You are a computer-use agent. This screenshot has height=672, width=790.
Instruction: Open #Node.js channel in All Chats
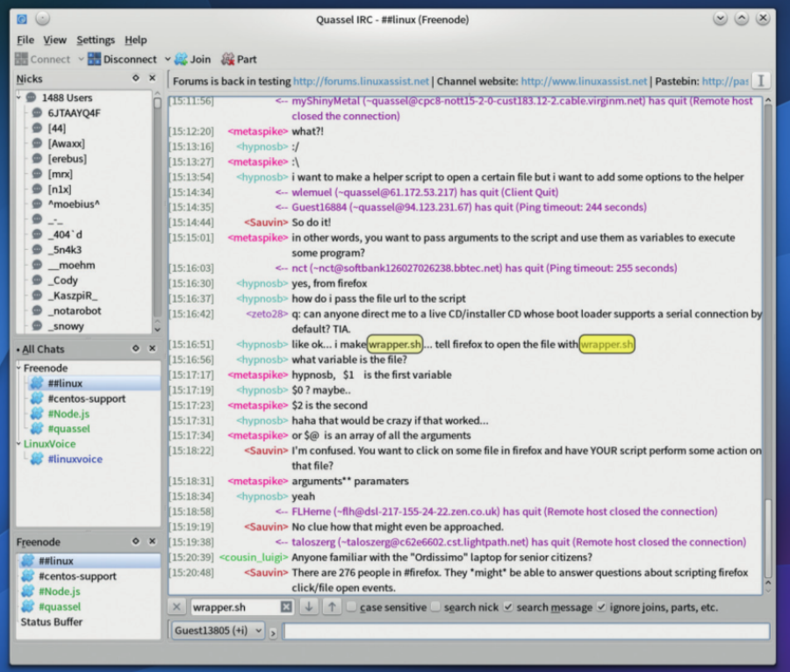tap(68, 413)
